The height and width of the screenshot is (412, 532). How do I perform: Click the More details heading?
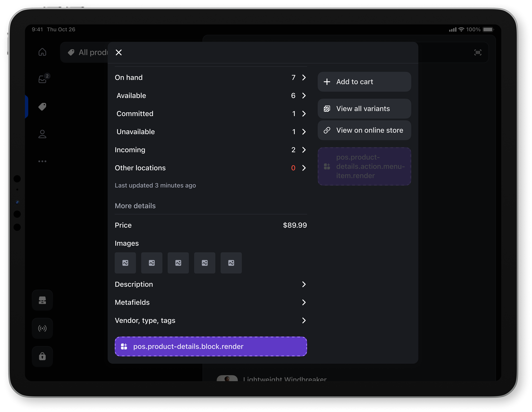click(135, 206)
